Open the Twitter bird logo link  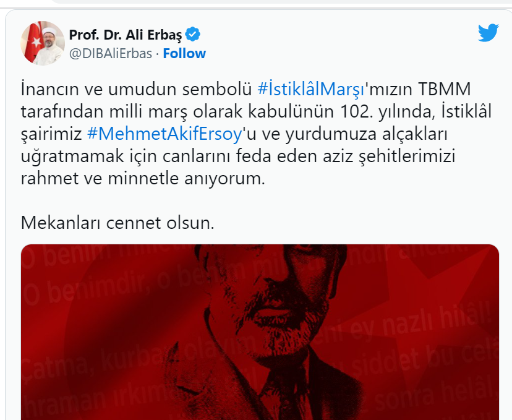(488, 33)
